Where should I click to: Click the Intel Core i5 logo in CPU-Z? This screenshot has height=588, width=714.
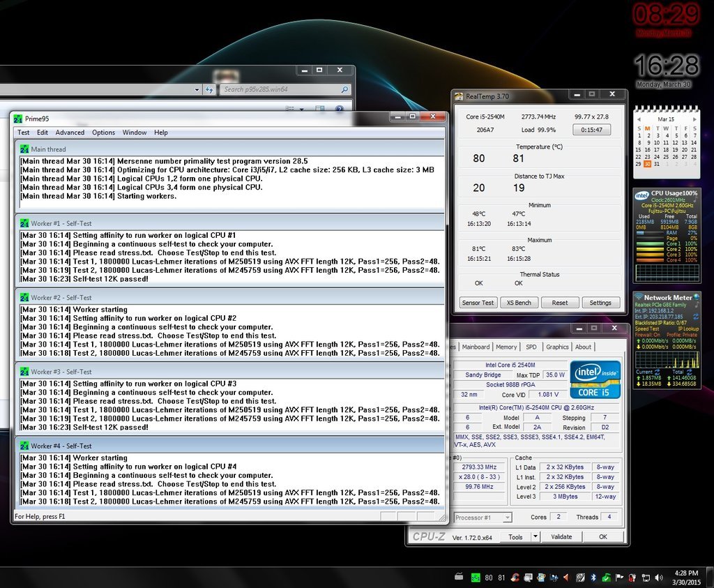point(595,379)
